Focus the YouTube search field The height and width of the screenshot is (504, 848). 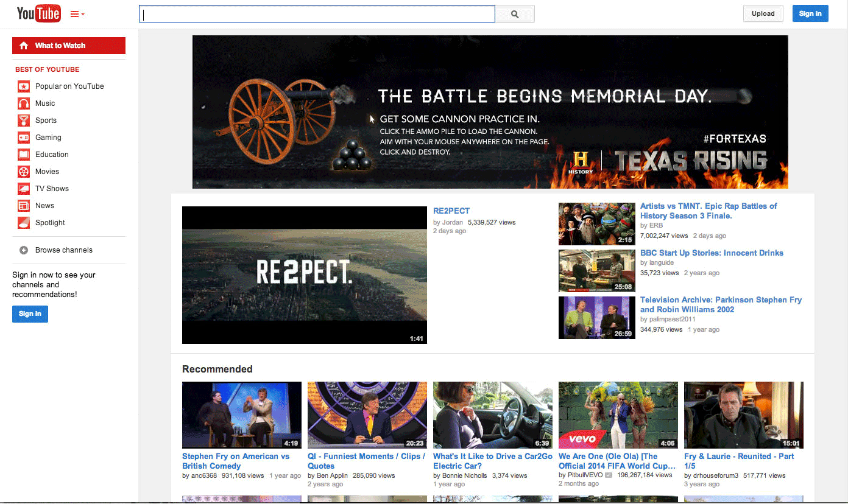coord(317,14)
